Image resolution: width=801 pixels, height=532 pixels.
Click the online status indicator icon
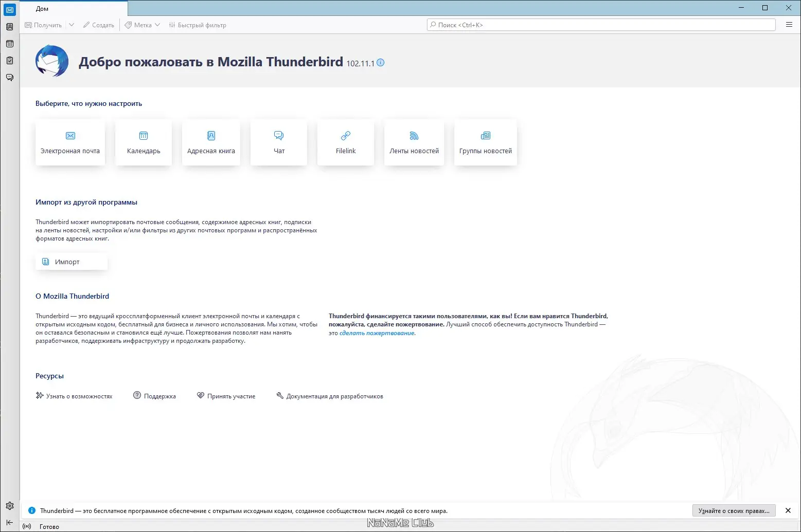(27, 526)
